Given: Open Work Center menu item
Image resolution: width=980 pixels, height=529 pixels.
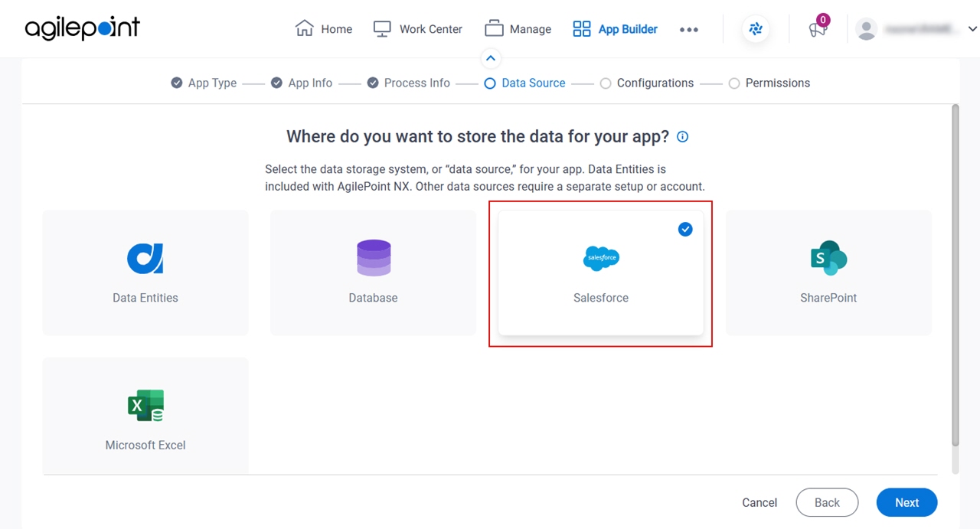Looking at the screenshot, I should [431, 29].
